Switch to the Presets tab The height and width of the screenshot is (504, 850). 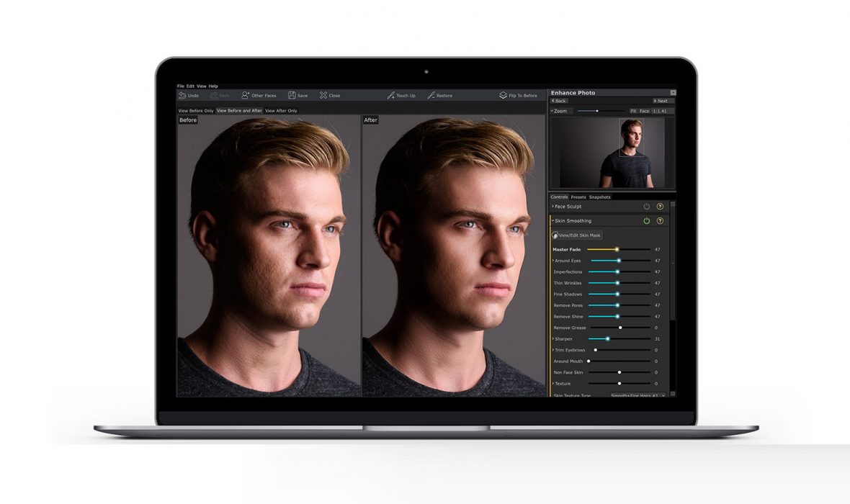point(578,197)
